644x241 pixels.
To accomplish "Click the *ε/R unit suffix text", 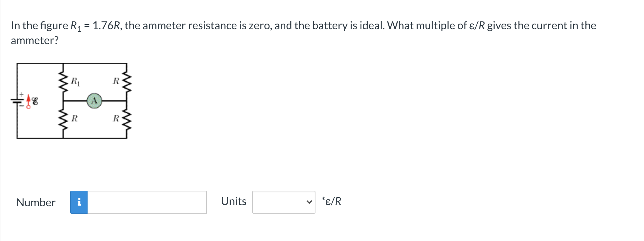I will click(x=331, y=201).
